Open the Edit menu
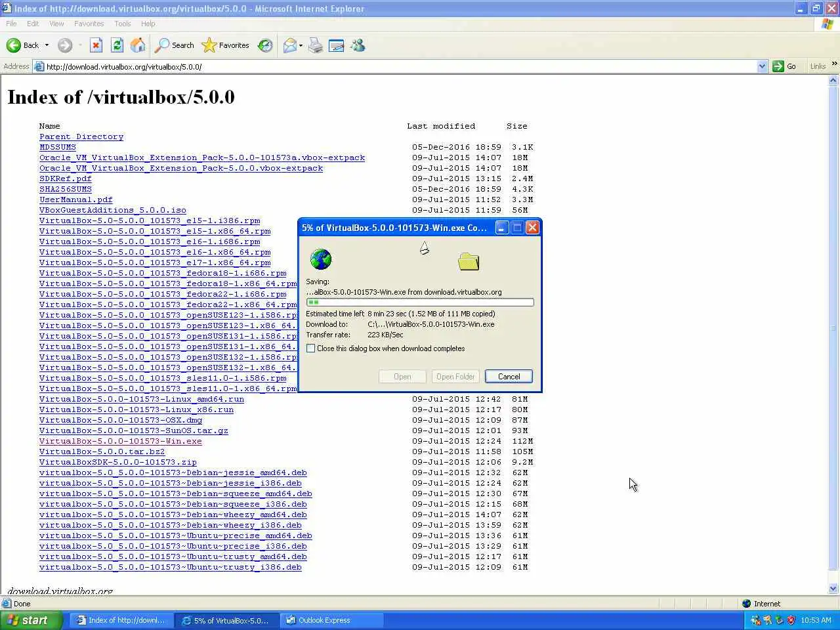Image resolution: width=840 pixels, height=630 pixels. click(x=33, y=24)
